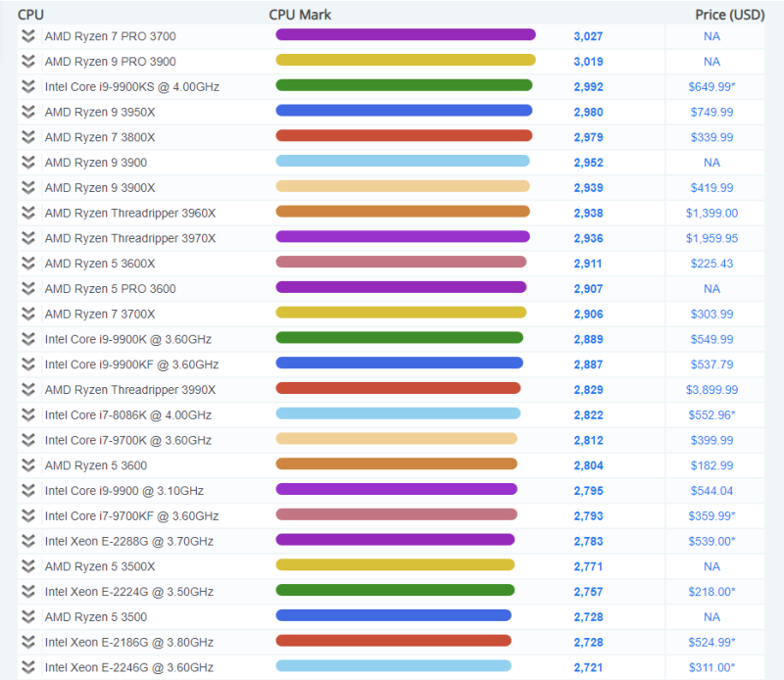Click the $524.99* price for Xeon E-2186G
The width and height of the screenshot is (784, 680).
712,642
